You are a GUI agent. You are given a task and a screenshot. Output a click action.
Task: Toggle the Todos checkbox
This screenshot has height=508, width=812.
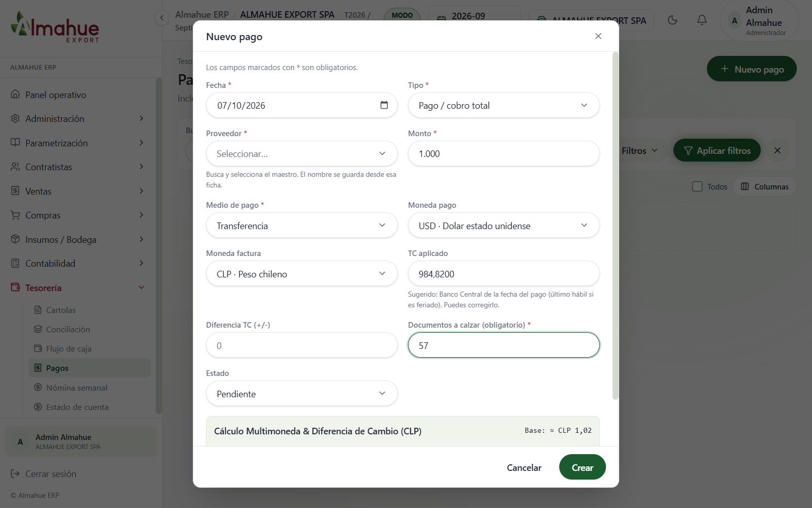pyautogui.click(x=697, y=186)
